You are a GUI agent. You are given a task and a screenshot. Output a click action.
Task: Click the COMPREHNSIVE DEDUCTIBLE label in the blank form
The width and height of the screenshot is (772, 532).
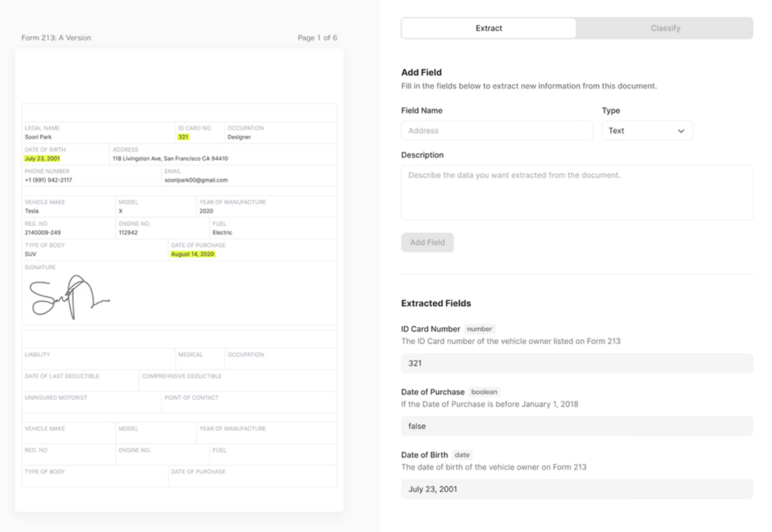click(x=182, y=376)
